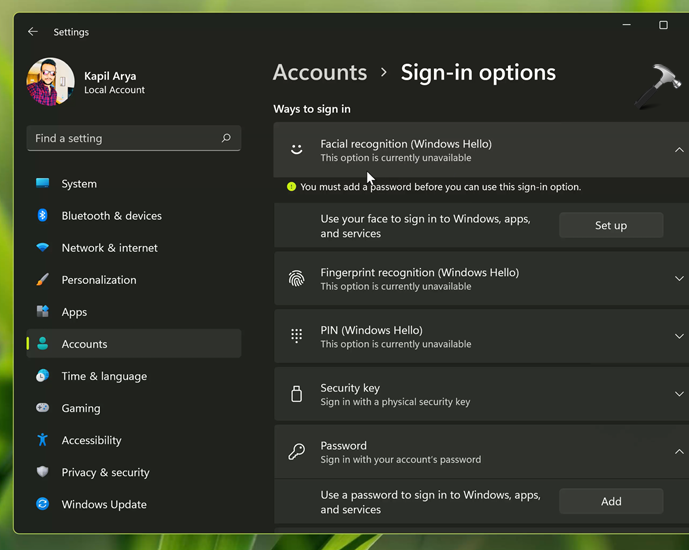
Task: Click the Personalization paintbrush icon
Action: pyautogui.click(x=43, y=280)
